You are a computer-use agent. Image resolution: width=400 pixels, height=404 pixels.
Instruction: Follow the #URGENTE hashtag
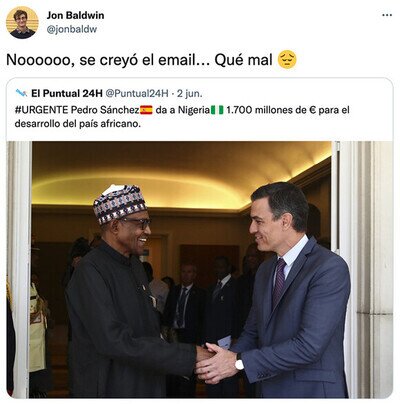pyautogui.click(x=42, y=110)
